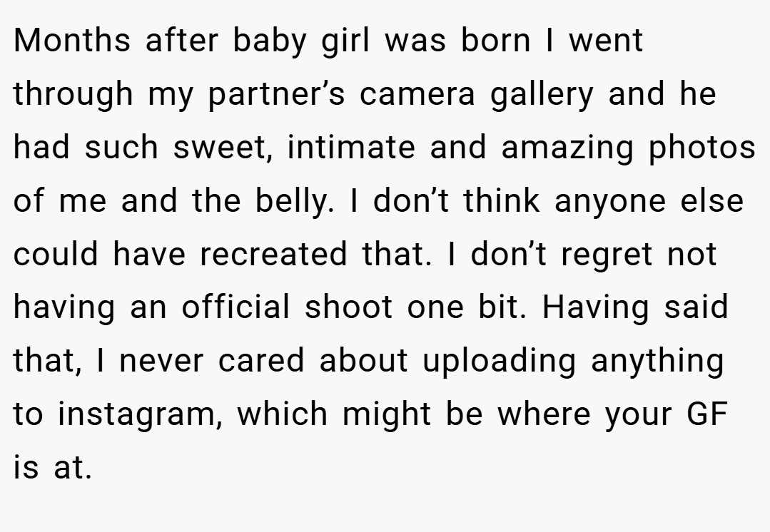Click the word "gallery"
The image size is (770, 532).
(542, 96)
